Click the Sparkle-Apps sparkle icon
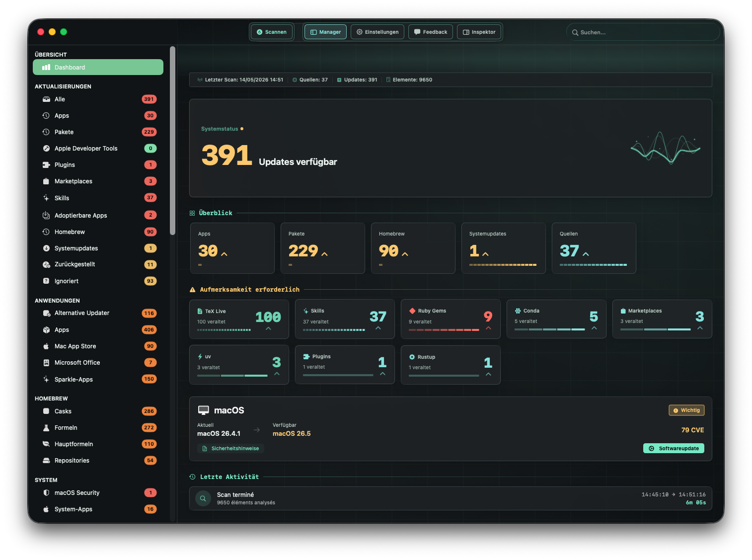Screen dimensions: 752x560 [46, 380]
